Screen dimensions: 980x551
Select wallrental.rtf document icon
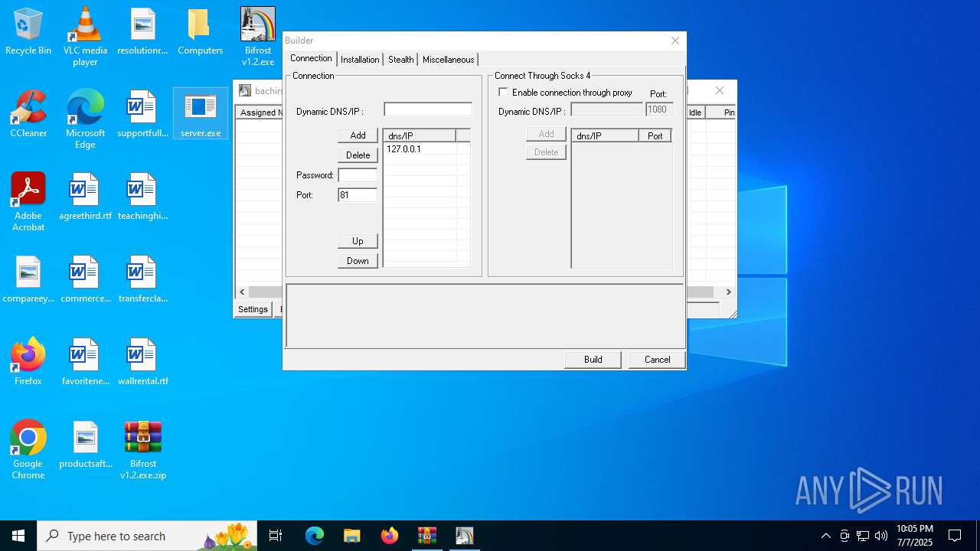click(x=142, y=363)
